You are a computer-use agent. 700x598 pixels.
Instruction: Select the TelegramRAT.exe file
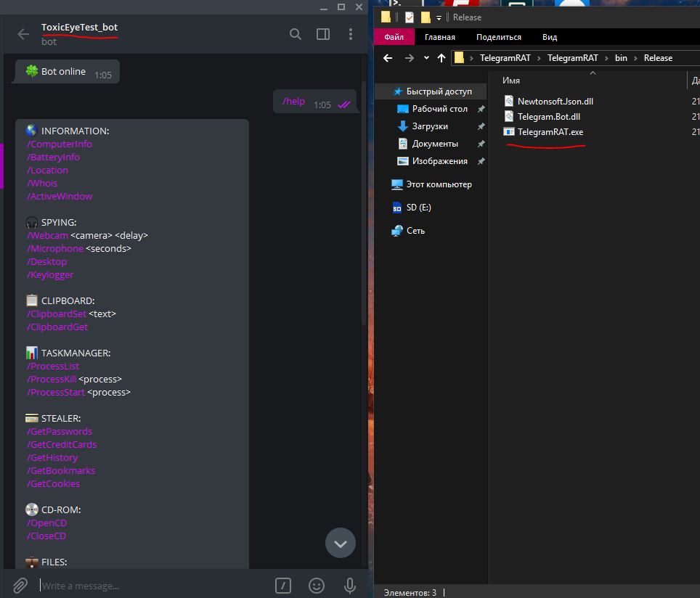pyautogui.click(x=543, y=131)
